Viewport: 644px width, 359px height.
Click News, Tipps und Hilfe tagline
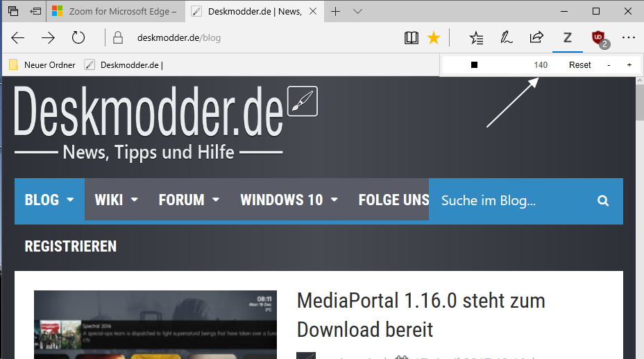[149, 152]
